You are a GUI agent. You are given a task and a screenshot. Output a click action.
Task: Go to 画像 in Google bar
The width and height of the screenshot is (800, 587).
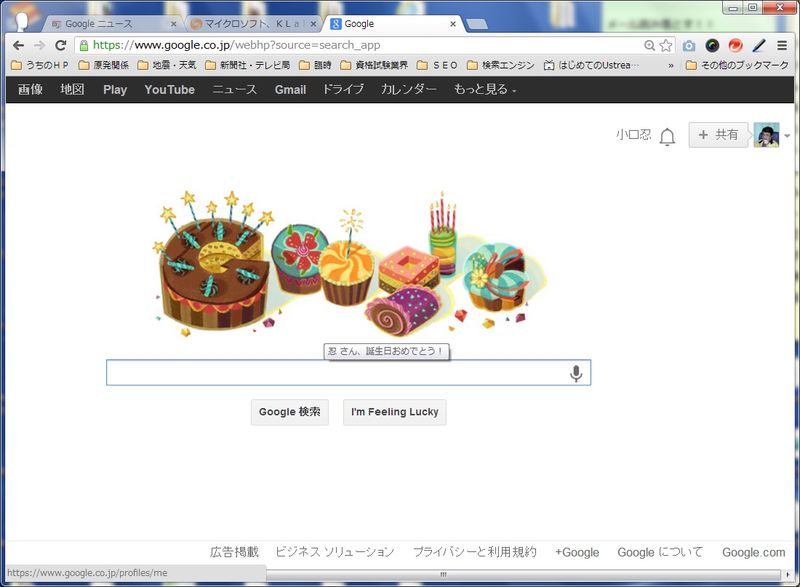[30, 90]
